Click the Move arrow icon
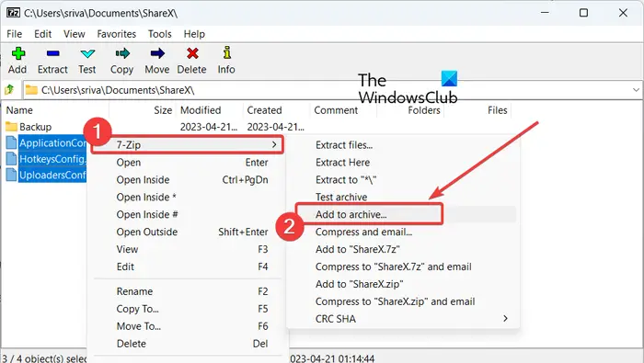This screenshot has width=644, height=363. point(157,53)
